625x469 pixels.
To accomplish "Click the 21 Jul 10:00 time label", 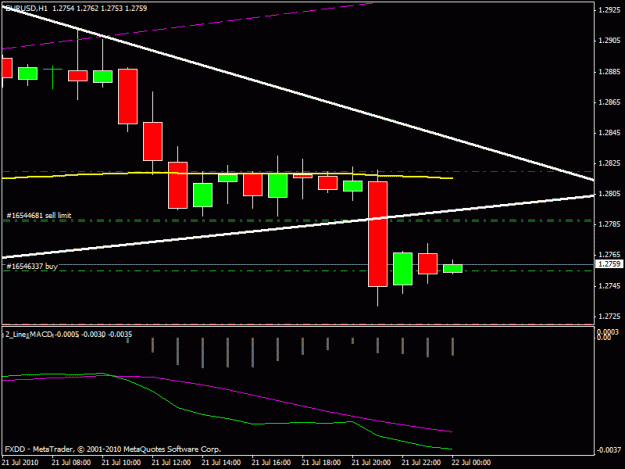I will coord(121,462).
